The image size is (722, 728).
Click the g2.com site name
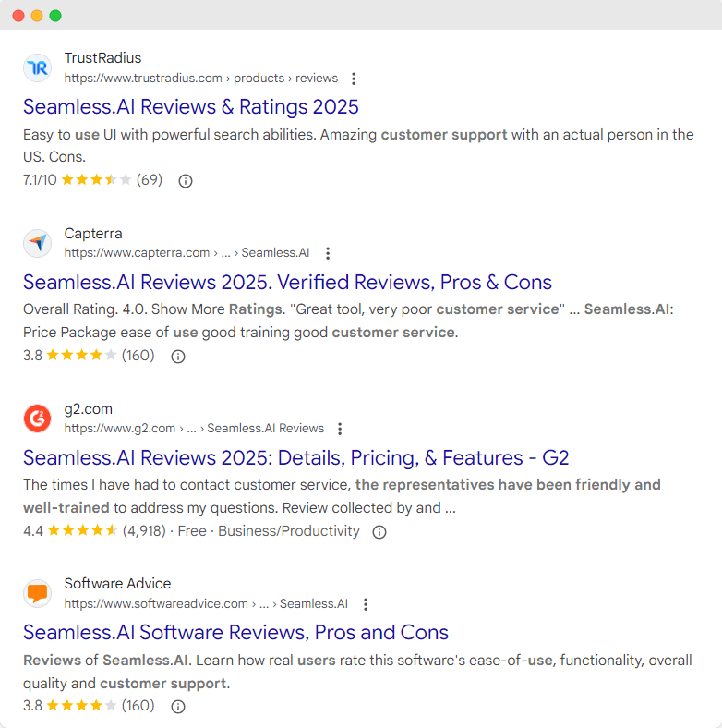click(x=88, y=408)
